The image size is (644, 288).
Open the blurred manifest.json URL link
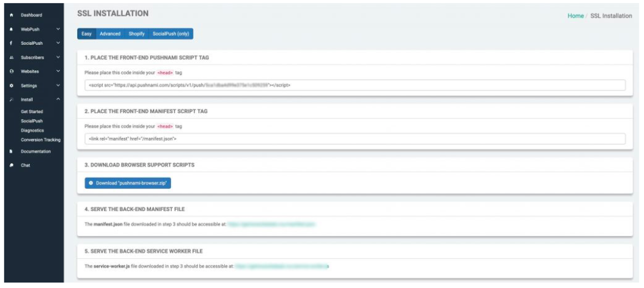click(272, 224)
